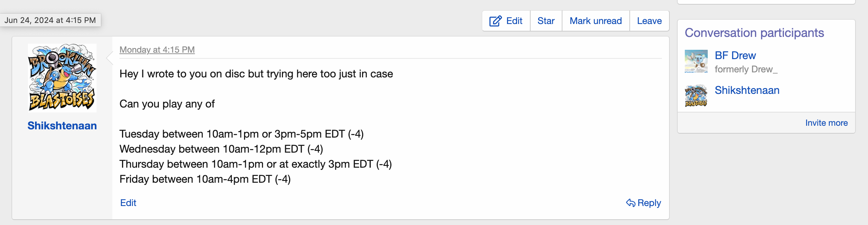
Task: Click the Jun 24, 2024 date tooltip
Action: coord(50,20)
